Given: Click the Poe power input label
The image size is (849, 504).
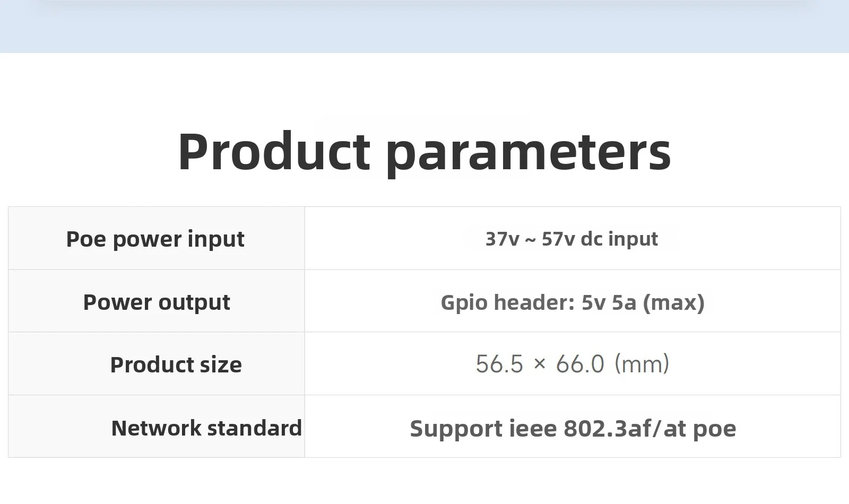Looking at the screenshot, I should 155,239.
